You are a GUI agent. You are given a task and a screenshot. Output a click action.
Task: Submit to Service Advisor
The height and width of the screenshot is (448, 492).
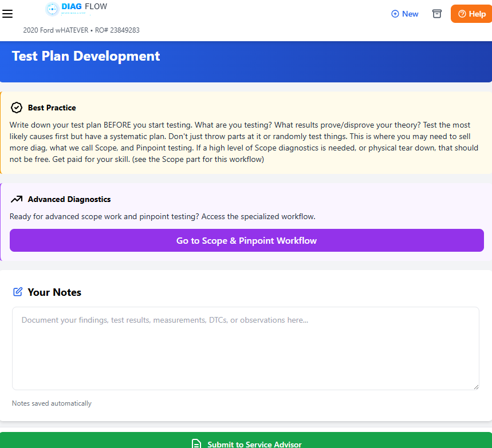coord(254,444)
